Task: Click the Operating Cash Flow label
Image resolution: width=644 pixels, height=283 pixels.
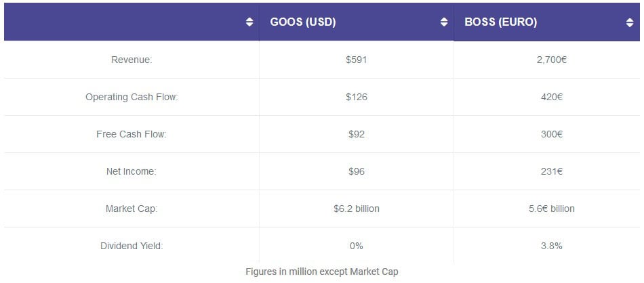Action: coord(132,97)
